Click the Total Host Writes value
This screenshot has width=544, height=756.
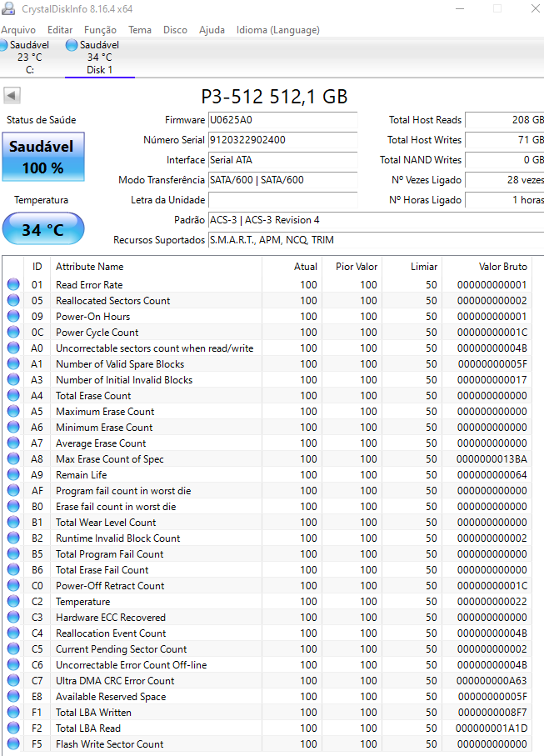tap(505, 140)
